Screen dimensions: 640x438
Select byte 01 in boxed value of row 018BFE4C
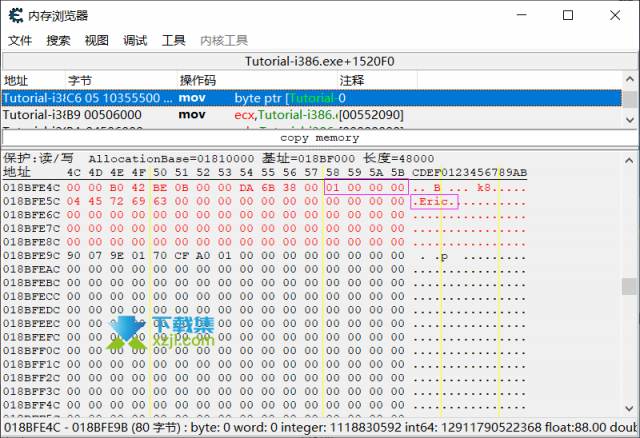[x=333, y=188]
